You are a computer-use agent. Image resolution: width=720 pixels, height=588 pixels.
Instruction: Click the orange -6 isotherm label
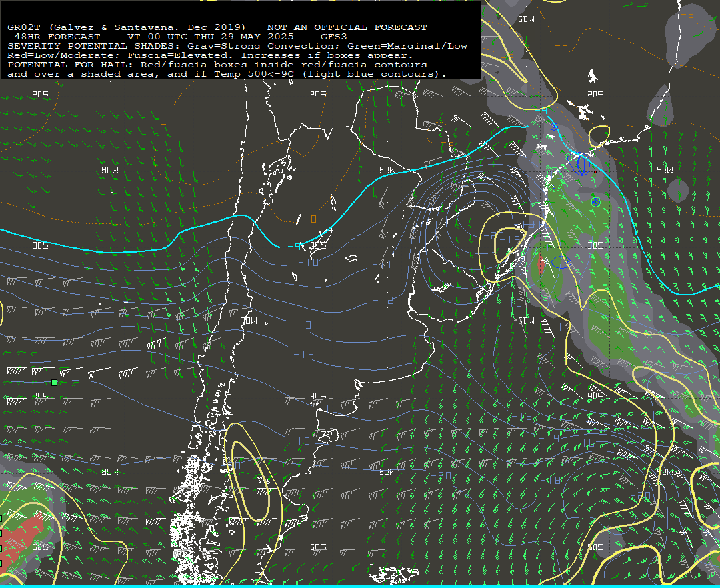click(561, 46)
